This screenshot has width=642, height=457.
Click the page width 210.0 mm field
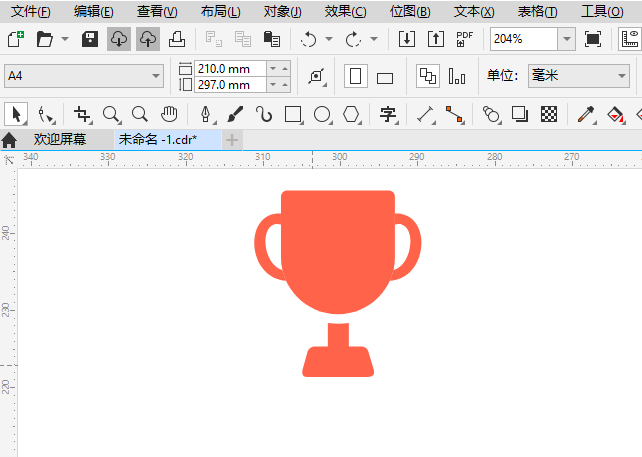click(x=230, y=68)
